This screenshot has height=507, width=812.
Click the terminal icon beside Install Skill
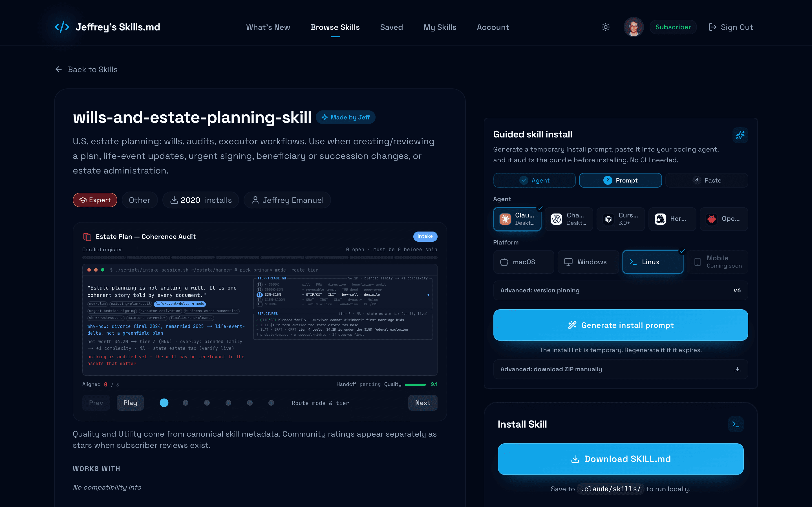pos(736,424)
